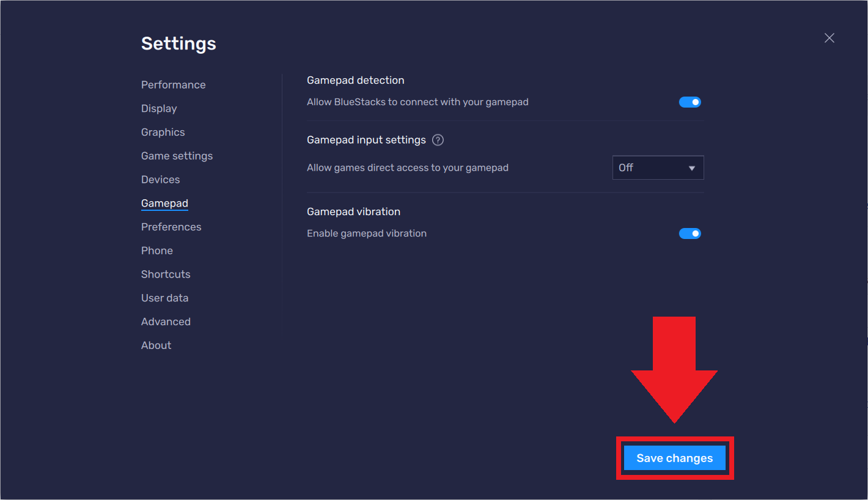Go to User data tab
Image resolution: width=868 pixels, height=500 pixels.
(x=165, y=298)
